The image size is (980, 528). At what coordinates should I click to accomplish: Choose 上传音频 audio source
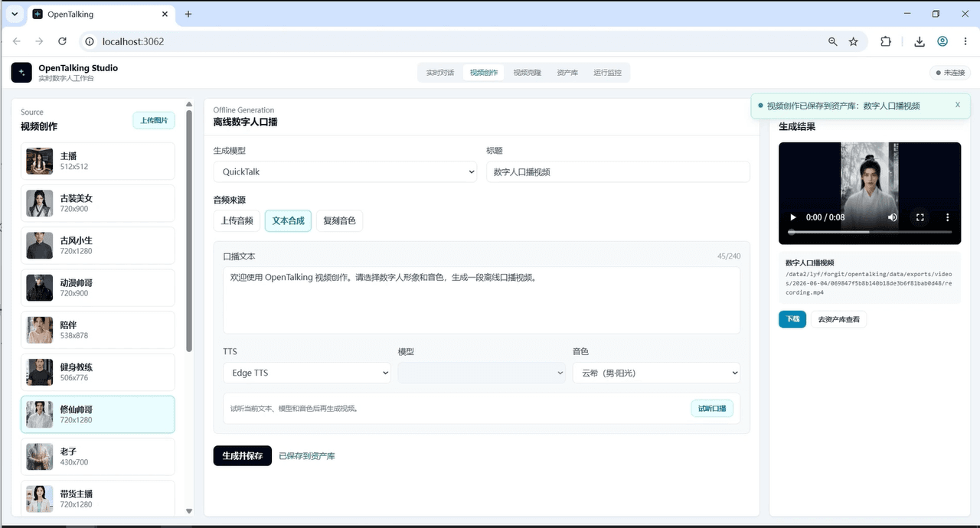(237, 220)
